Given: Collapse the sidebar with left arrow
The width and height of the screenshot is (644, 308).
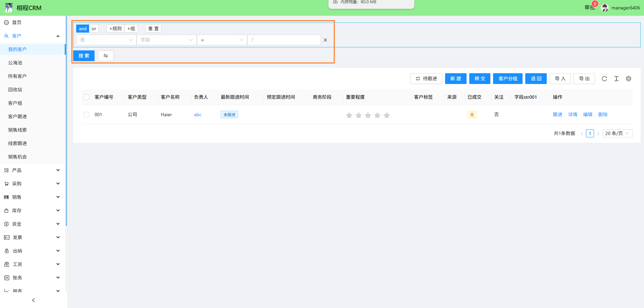Looking at the screenshot, I should pos(33,300).
